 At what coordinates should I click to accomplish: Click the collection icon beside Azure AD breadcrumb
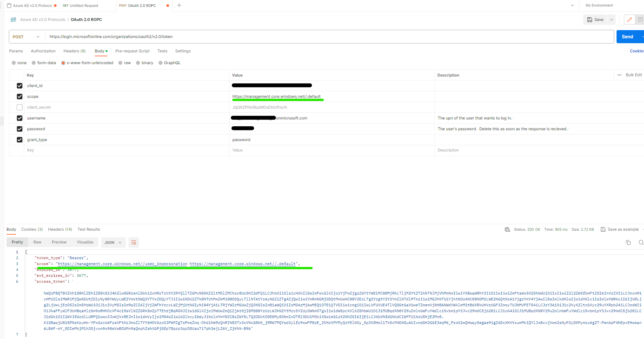pos(13,20)
